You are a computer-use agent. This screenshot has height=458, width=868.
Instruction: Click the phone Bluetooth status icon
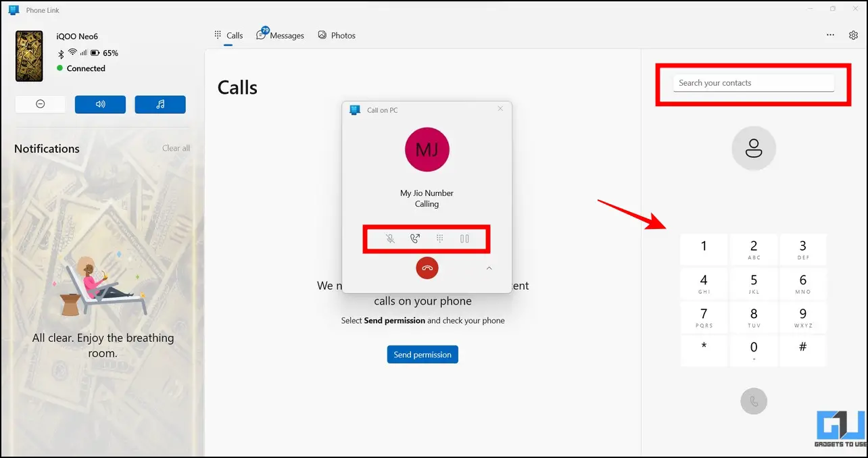tap(60, 53)
